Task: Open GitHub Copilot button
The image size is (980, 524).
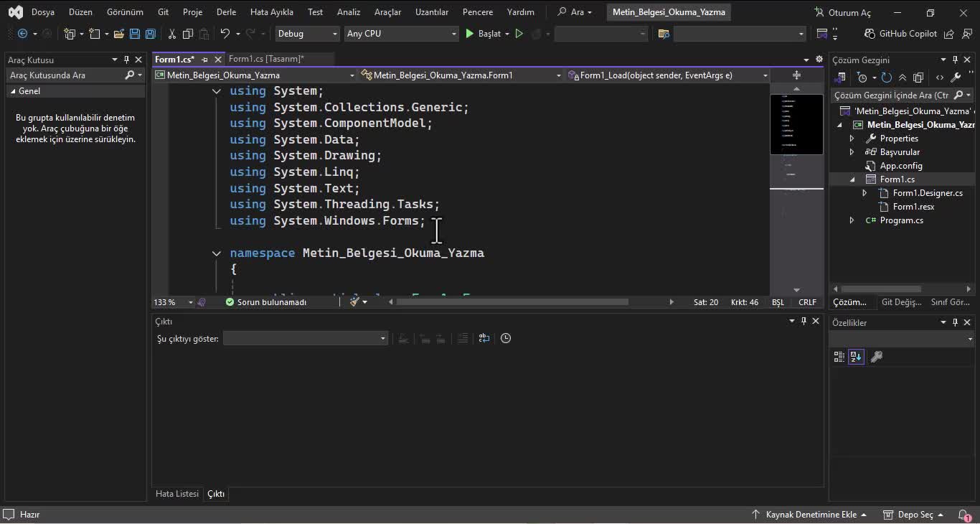Action: tap(900, 34)
